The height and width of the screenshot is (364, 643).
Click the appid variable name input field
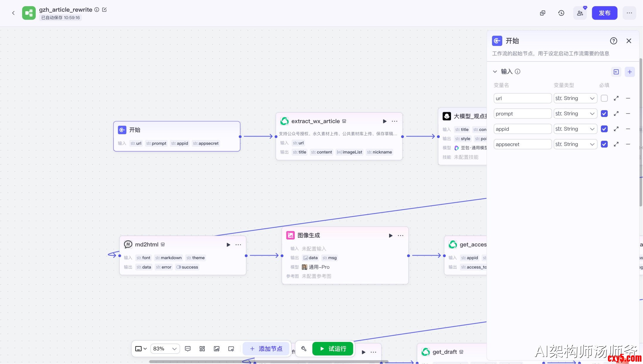pos(522,129)
